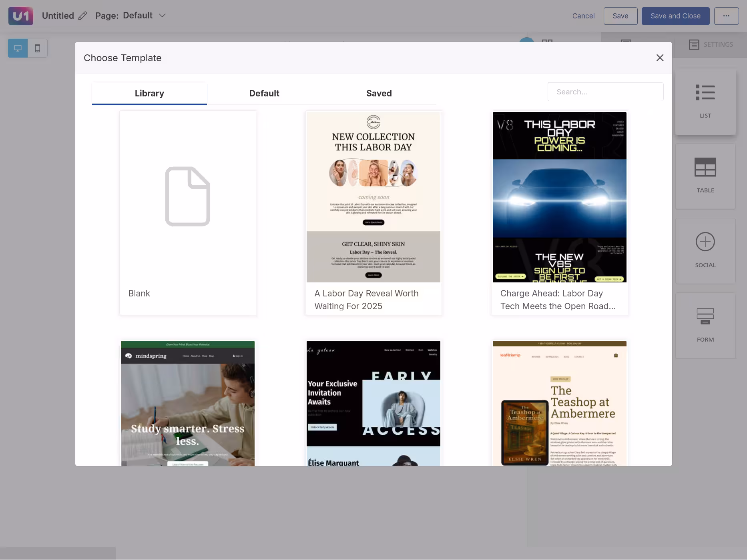The height and width of the screenshot is (560, 747).
Task: Select the Labor Day Reveal skincare template
Action: click(x=373, y=212)
